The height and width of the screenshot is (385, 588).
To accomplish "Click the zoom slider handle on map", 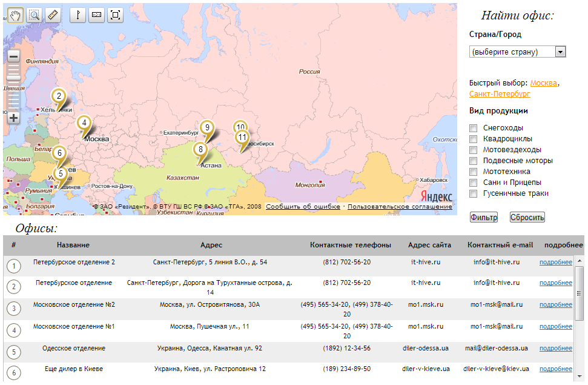I will 13,78.
